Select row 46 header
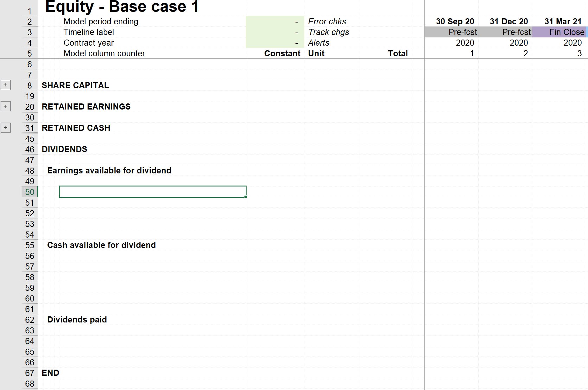 pyautogui.click(x=29, y=149)
